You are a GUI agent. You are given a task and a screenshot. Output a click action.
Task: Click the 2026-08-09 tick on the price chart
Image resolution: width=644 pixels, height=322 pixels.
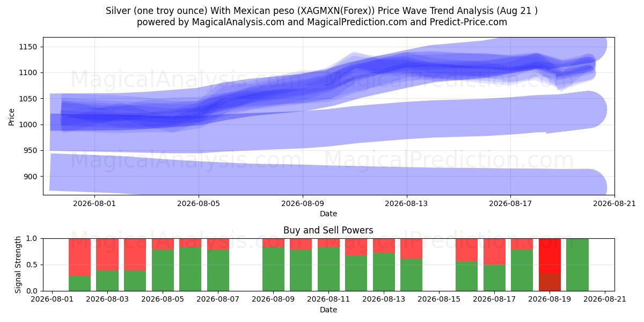(x=303, y=203)
